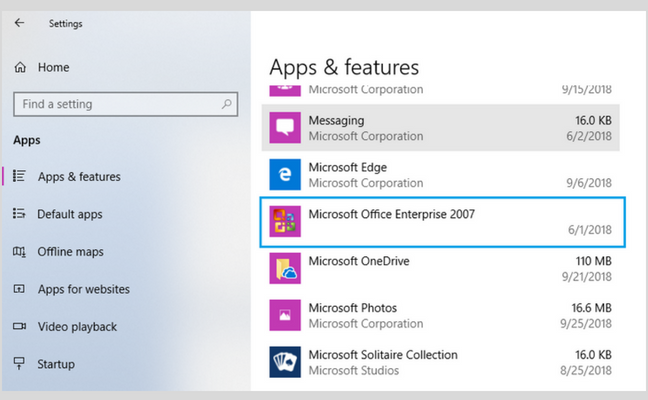Screen dimensions: 648x400
Task: Select Microsoft OneDrive app name
Action: point(359,261)
